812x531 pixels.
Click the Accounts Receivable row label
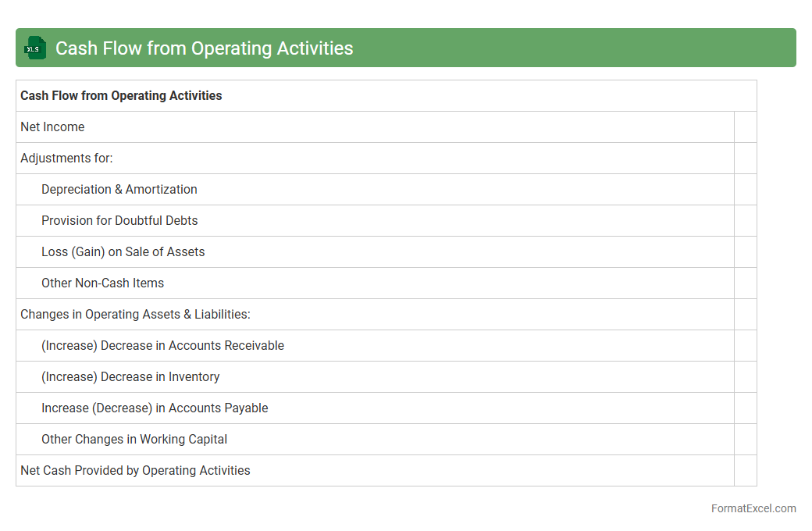click(162, 346)
